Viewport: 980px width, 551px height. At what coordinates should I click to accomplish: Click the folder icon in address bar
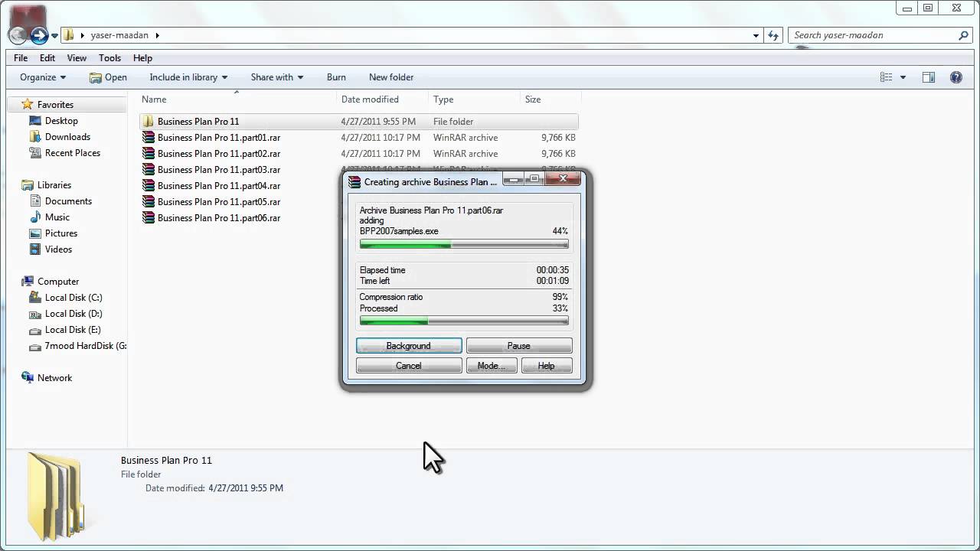(x=69, y=35)
